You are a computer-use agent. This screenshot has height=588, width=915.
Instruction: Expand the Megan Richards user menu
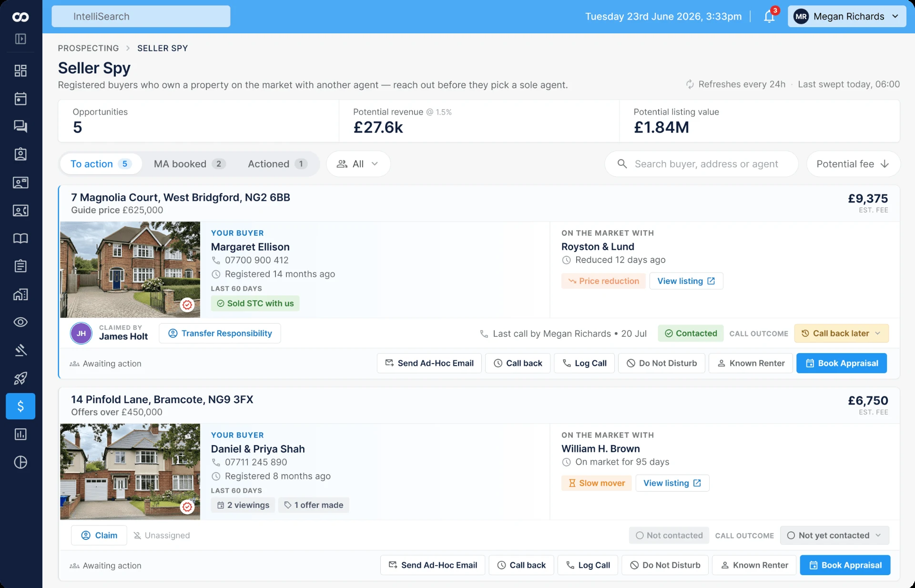[x=847, y=16]
